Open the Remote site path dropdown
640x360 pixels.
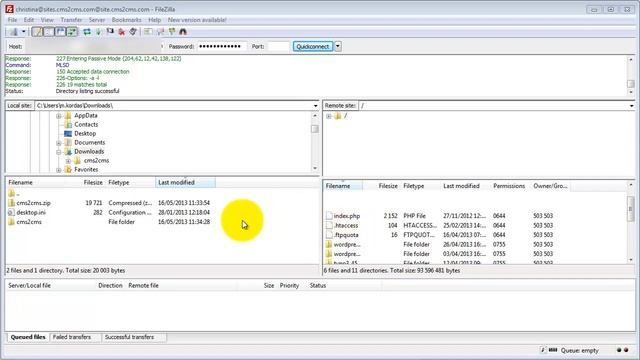point(631,106)
